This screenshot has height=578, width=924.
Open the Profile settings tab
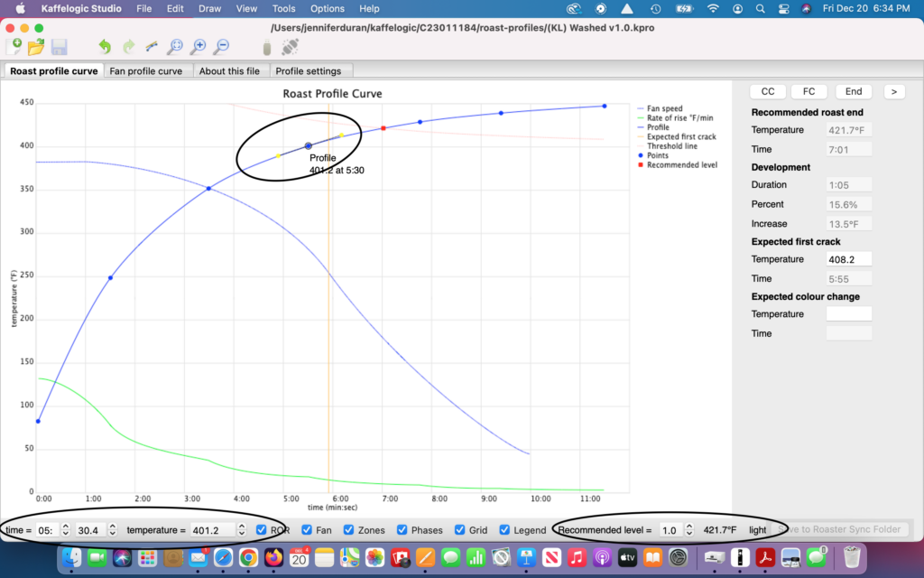click(x=309, y=70)
